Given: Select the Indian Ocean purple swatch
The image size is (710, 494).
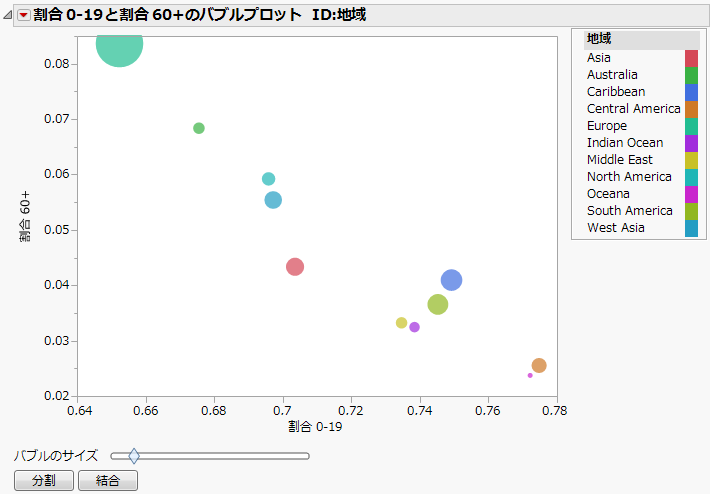Looking at the screenshot, I should (691, 143).
